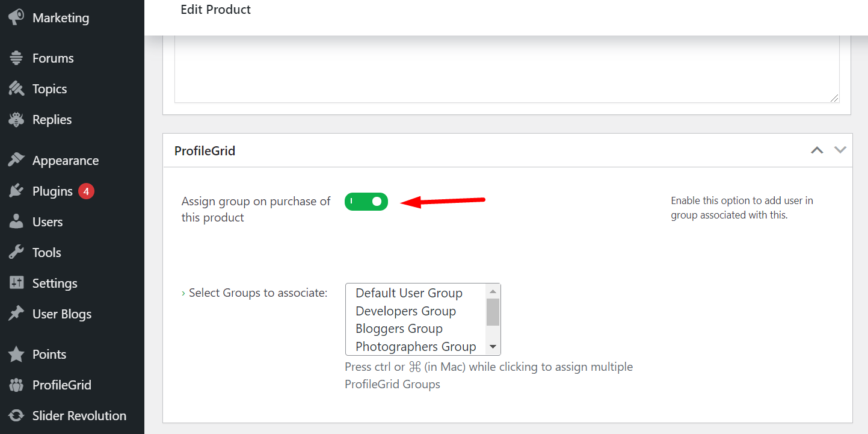Select the Slider Revolution icon
The image size is (868, 434).
pyautogui.click(x=17, y=415)
